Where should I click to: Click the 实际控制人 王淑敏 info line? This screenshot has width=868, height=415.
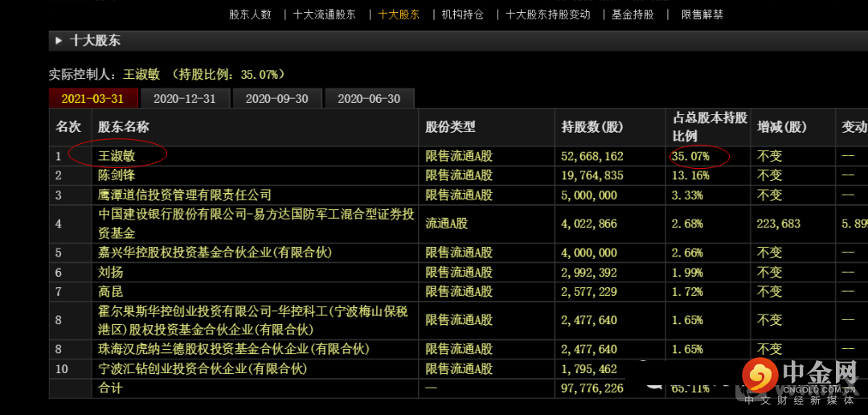pos(166,74)
